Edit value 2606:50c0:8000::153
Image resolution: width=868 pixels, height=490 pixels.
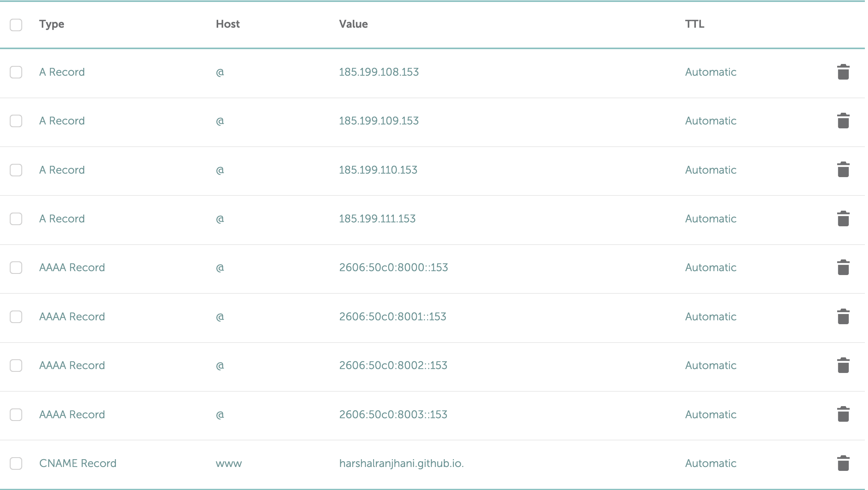click(393, 268)
